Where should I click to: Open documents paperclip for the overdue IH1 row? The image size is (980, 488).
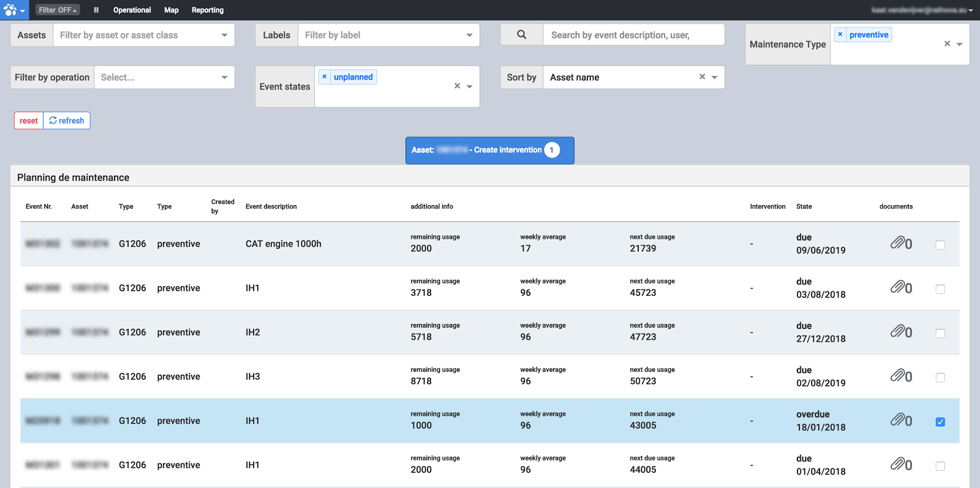(898, 421)
